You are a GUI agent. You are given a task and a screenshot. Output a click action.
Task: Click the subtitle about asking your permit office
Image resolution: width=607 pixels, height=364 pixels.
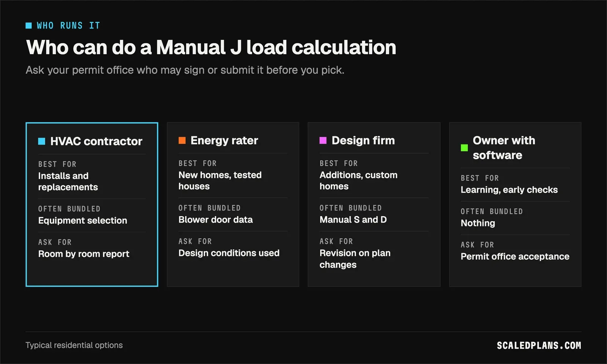point(185,70)
